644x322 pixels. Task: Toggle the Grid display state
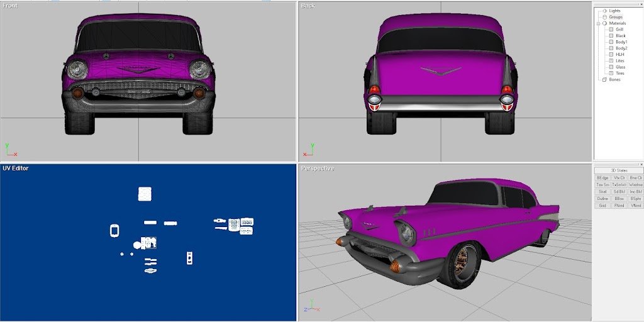tap(602, 206)
